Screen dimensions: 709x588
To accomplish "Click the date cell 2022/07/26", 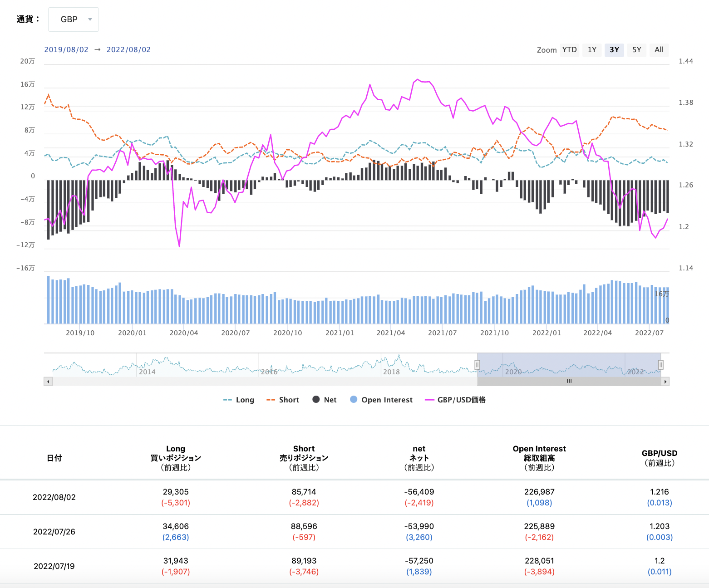I will (54, 532).
